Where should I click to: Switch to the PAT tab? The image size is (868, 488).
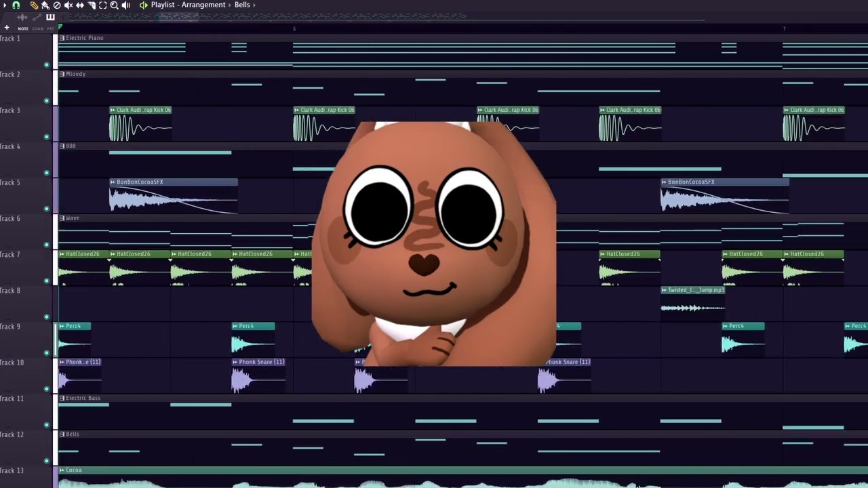50,28
